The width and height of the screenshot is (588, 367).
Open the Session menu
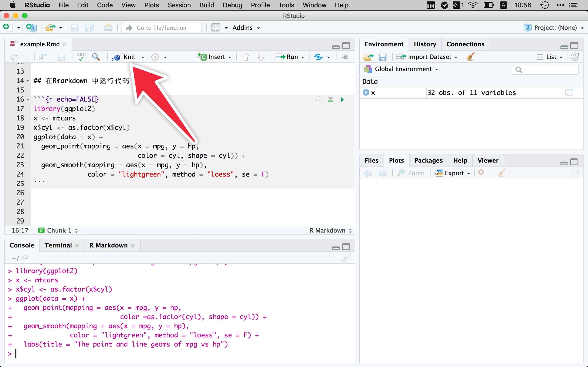[179, 5]
